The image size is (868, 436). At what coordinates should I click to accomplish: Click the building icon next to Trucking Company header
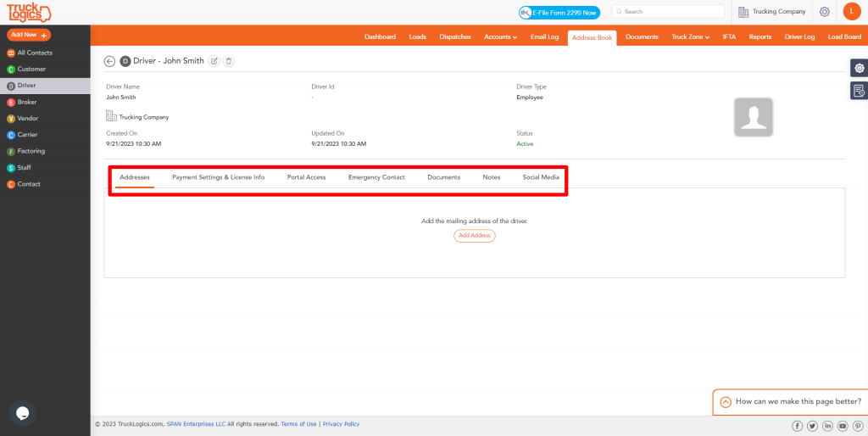[743, 12]
